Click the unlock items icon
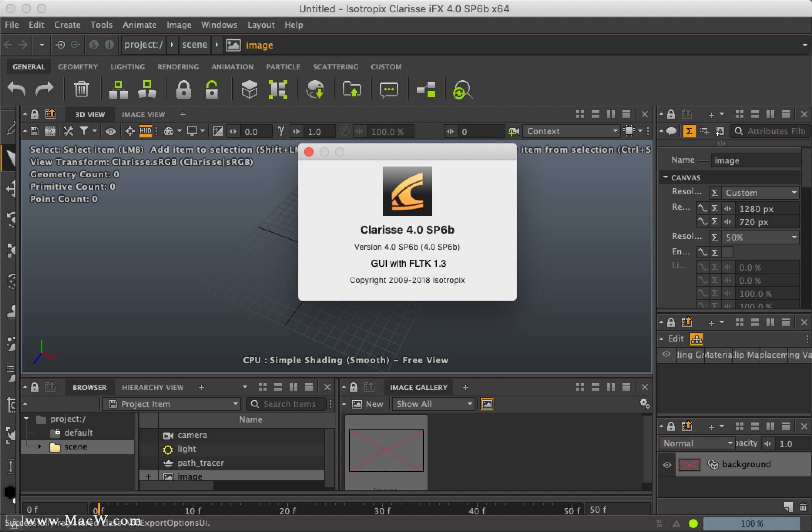Viewport: 812px width, 532px height. click(211, 89)
